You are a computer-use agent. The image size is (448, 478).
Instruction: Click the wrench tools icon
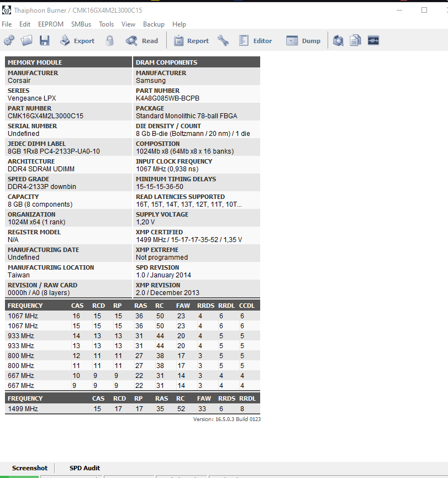pos(223,40)
